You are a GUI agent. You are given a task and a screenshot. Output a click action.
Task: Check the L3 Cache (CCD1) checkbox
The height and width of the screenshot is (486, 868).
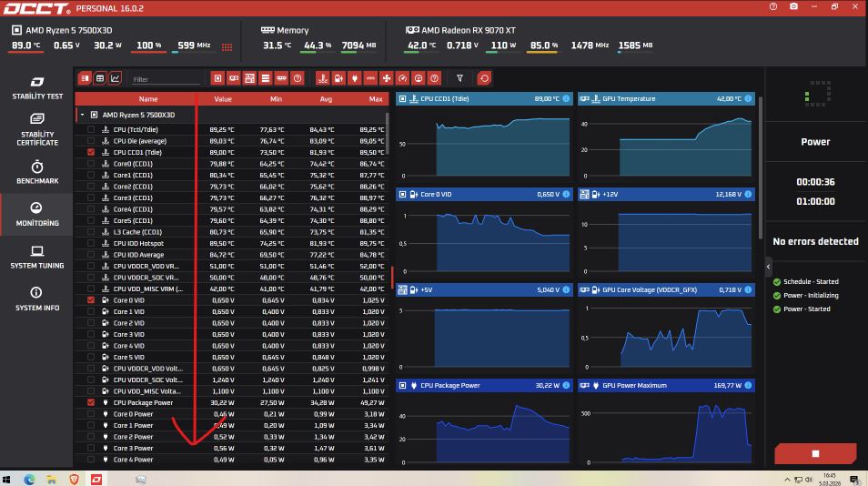pyautogui.click(x=91, y=232)
